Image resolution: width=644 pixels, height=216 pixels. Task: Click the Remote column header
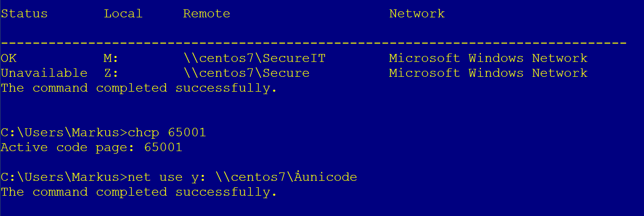206,14
